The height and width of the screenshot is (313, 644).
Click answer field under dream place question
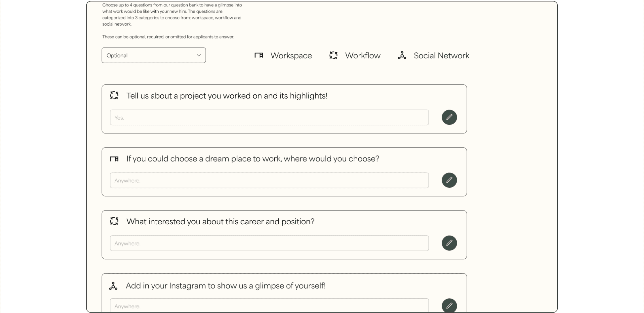[x=269, y=180]
